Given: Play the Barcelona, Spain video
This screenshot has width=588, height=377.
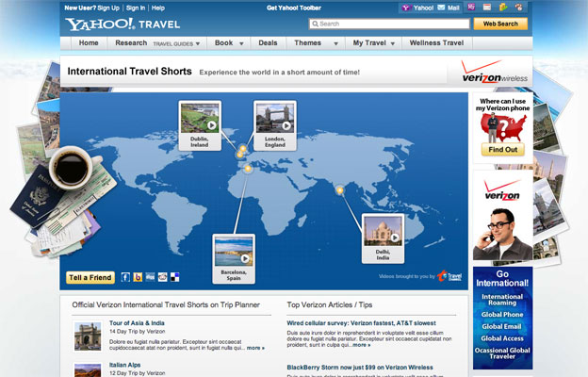Looking at the screenshot, I should click(x=245, y=258).
